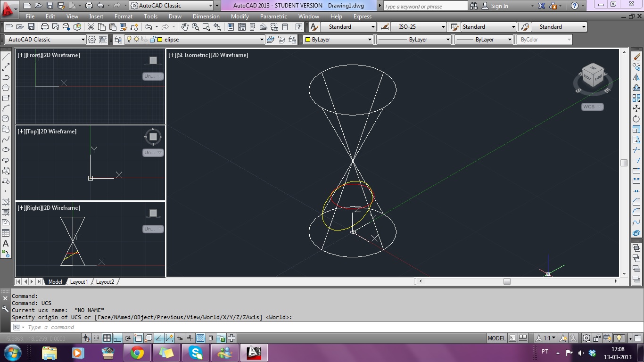Image resolution: width=644 pixels, height=362 pixels.
Task: Open the Dimension menu
Action: point(206,16)
